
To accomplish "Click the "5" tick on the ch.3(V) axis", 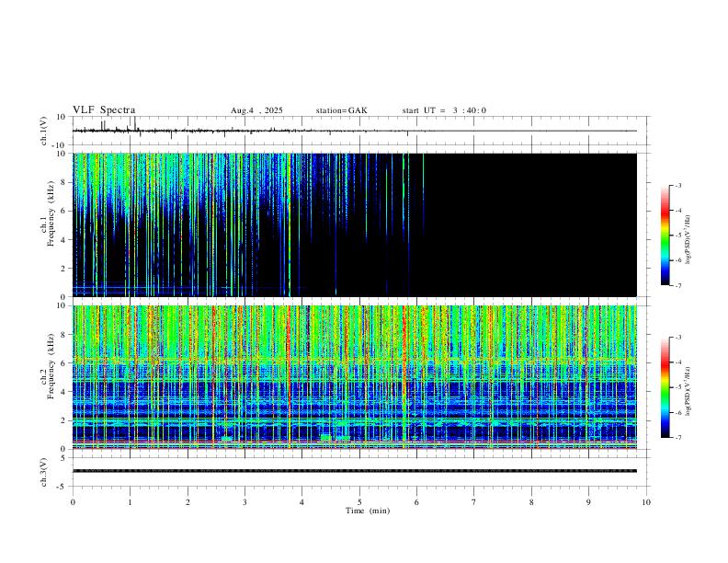I will 64,458.
